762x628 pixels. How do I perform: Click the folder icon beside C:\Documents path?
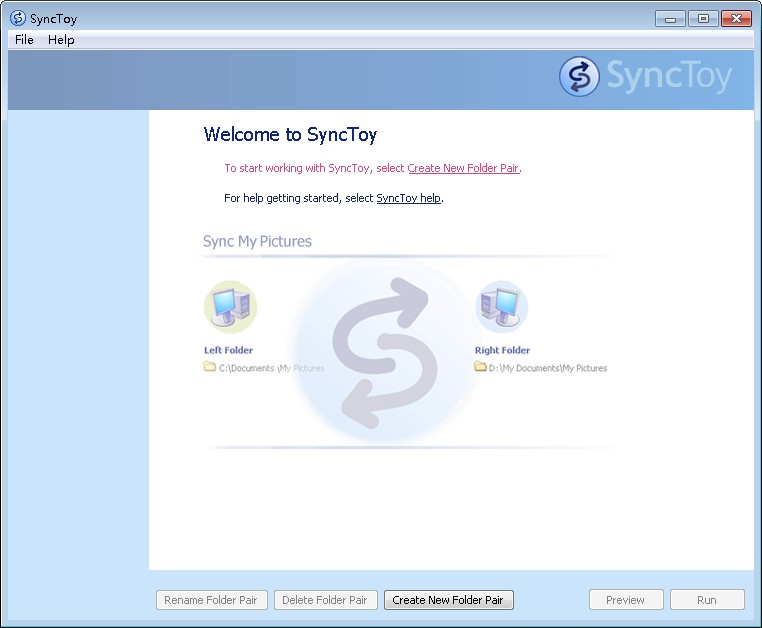(209, 367)
